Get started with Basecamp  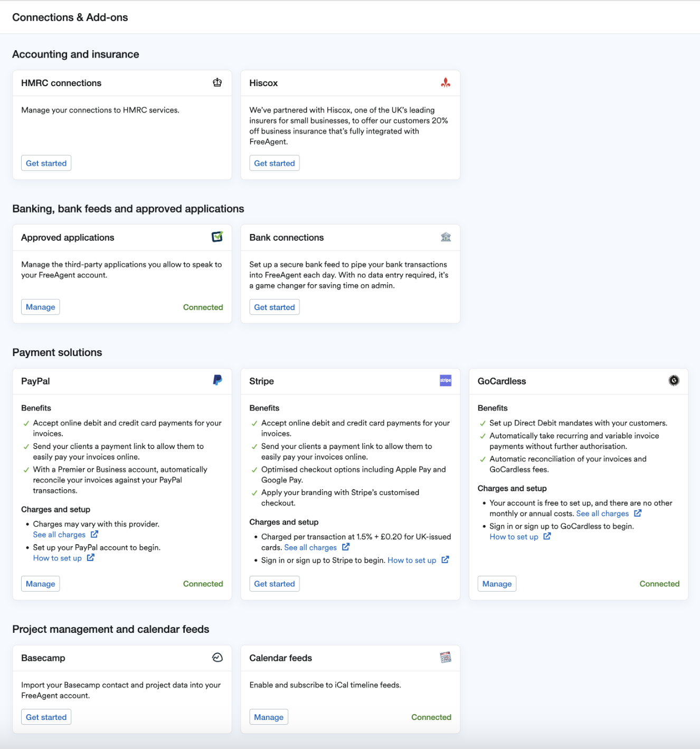(46, 717)
